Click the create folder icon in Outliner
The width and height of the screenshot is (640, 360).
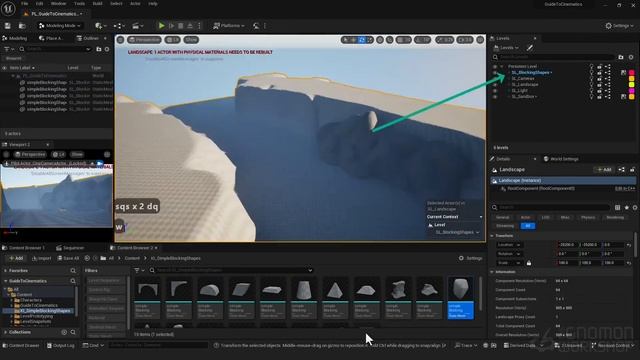click(99, 49)
